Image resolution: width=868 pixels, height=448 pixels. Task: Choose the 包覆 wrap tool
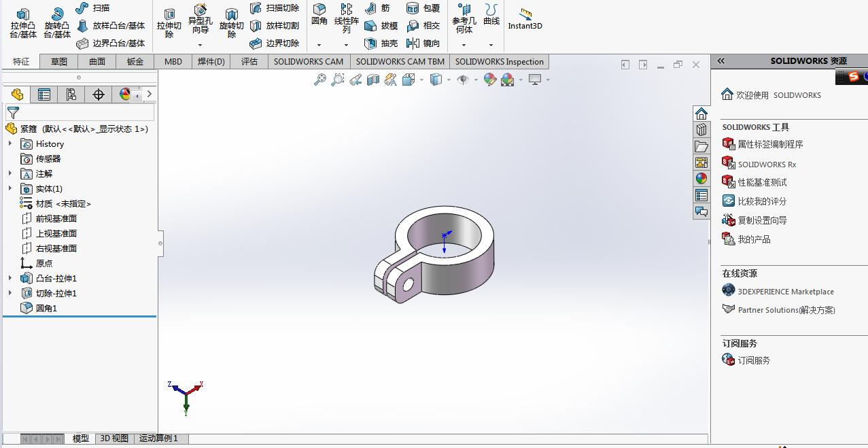423,8
